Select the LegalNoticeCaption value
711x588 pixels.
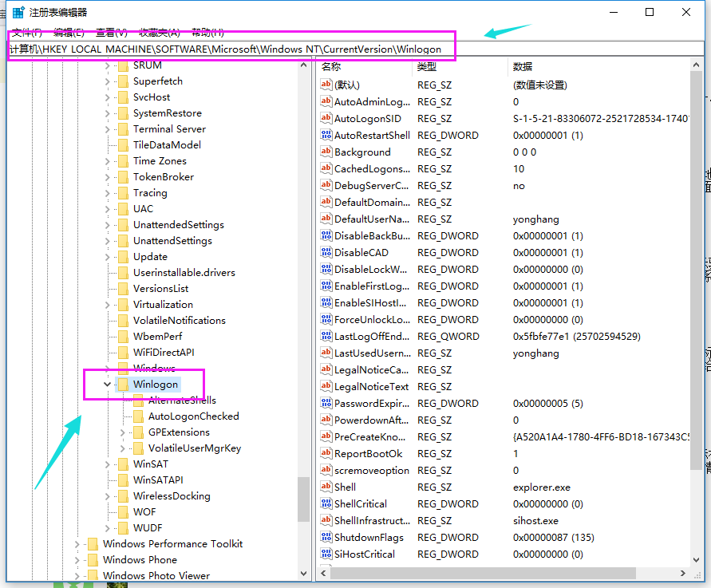(368, 369)
